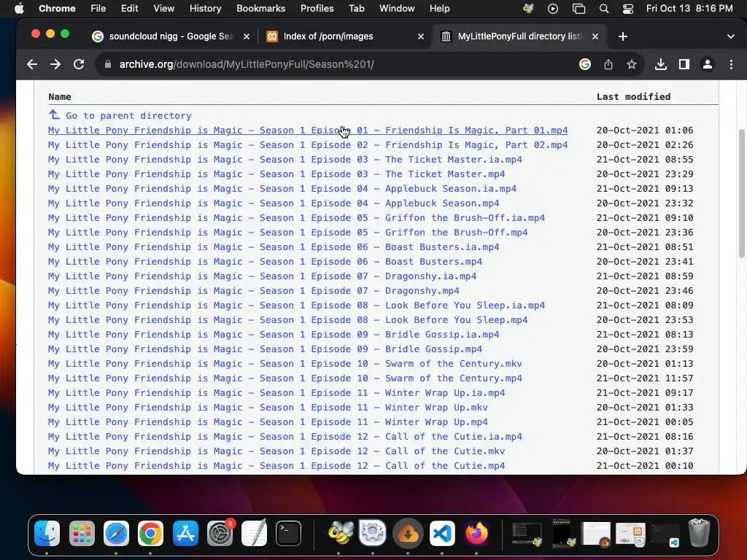Image resolution: width=747 pixels, height=560 pixels.
Task: Toggle Chrome side panel icon
Action: 684,64
